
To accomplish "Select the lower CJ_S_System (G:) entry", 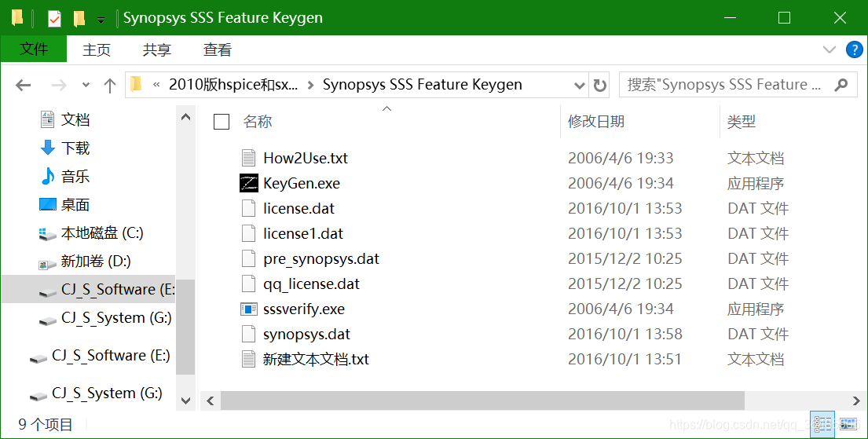I will pos(96,393).
